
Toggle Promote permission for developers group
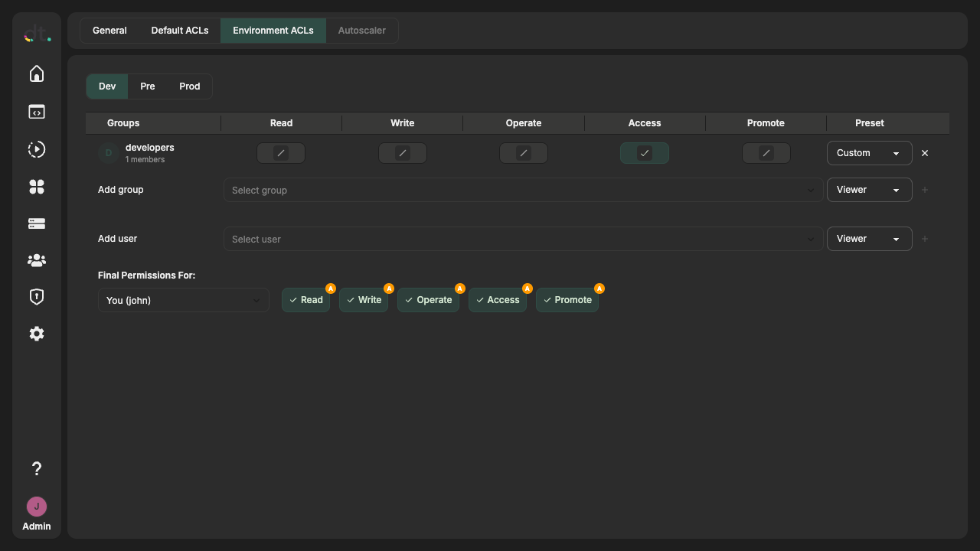[766, 153]
